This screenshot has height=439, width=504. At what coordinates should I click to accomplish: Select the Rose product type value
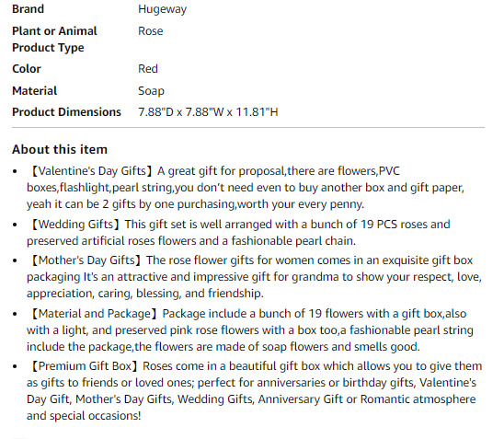(x=151, y=31)
